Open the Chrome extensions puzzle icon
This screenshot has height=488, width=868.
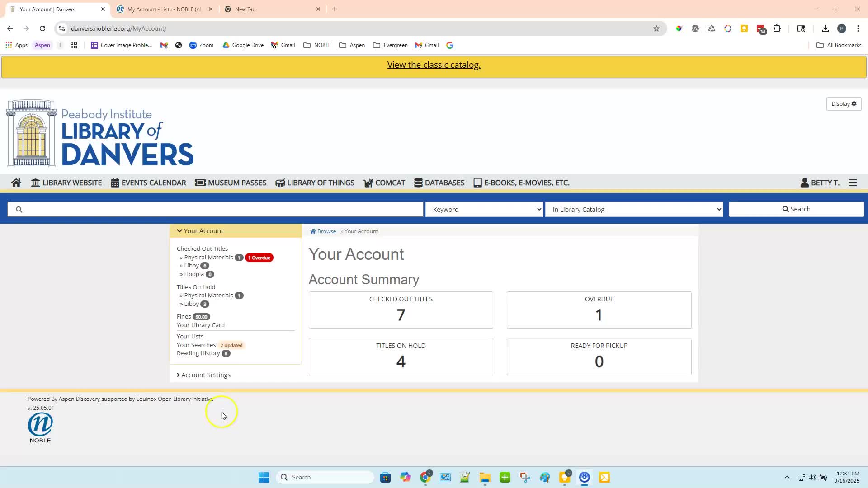click(x=777, y=28)
